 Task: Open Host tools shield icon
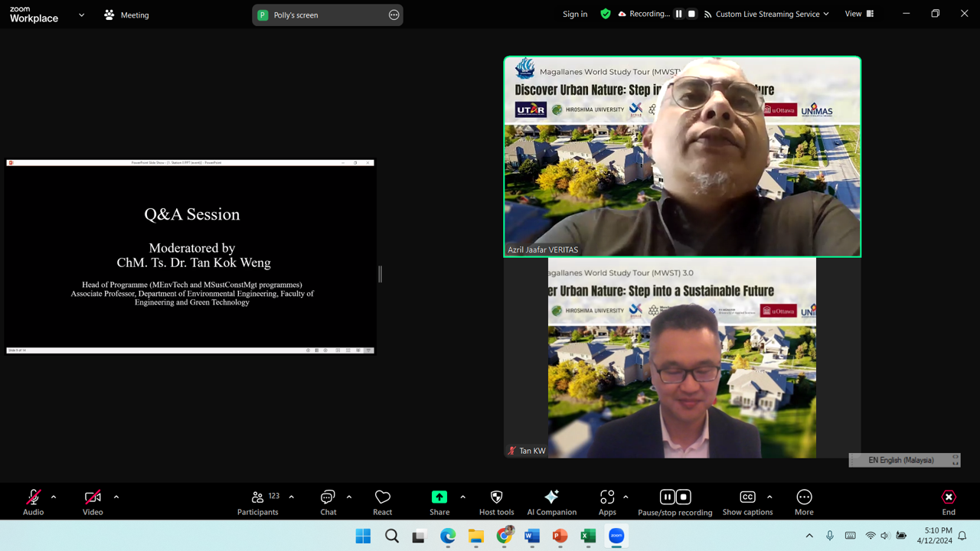[x=496, y=502]
